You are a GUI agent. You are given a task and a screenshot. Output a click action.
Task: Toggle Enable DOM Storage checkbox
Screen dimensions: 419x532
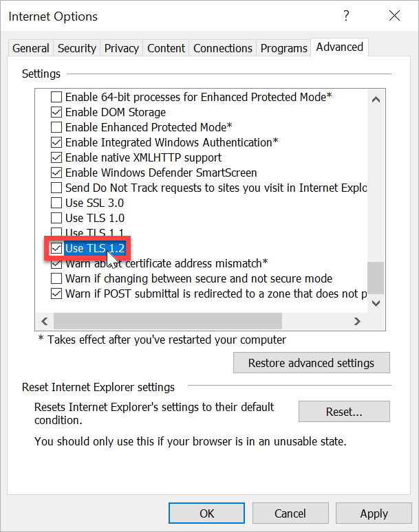(56, 112)
